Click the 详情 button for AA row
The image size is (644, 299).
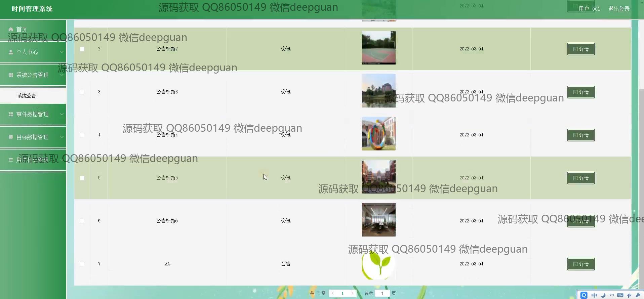coord(580,264)
